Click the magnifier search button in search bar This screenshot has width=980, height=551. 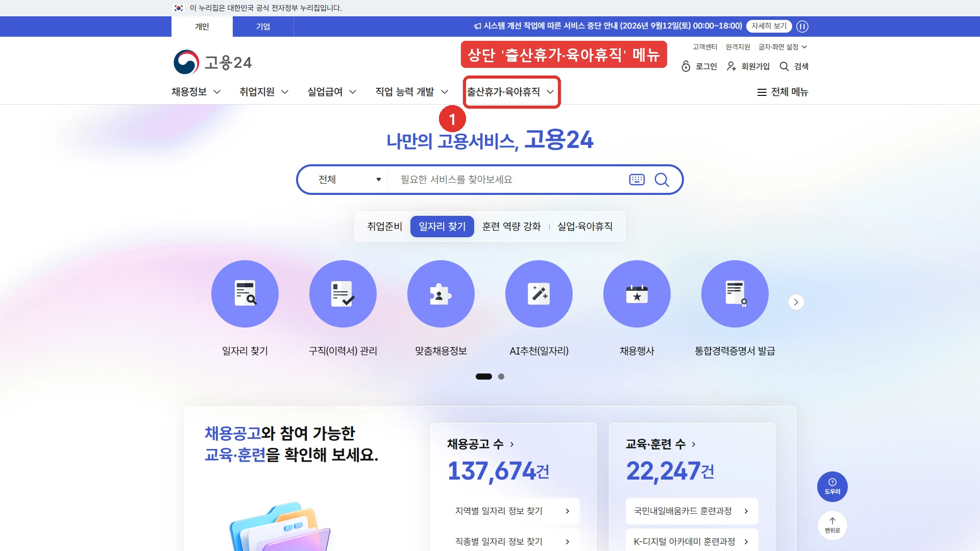tap(662, 180)
